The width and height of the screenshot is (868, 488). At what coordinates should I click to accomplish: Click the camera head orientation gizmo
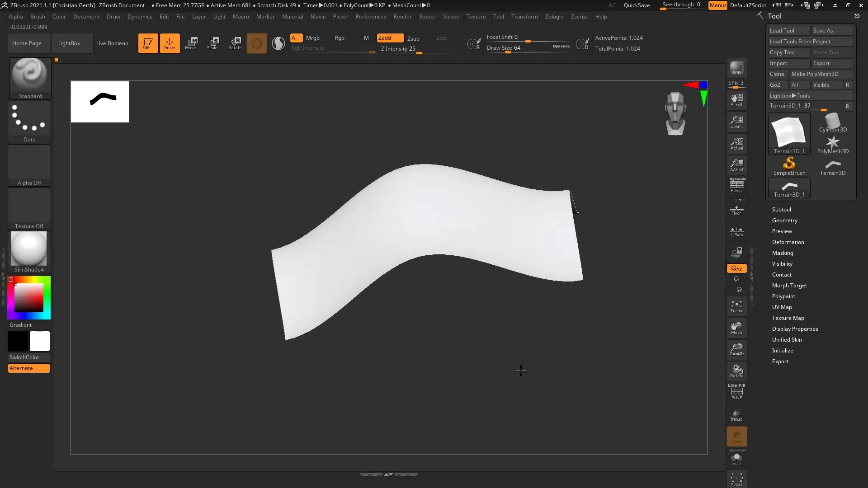tap(675, 113)
